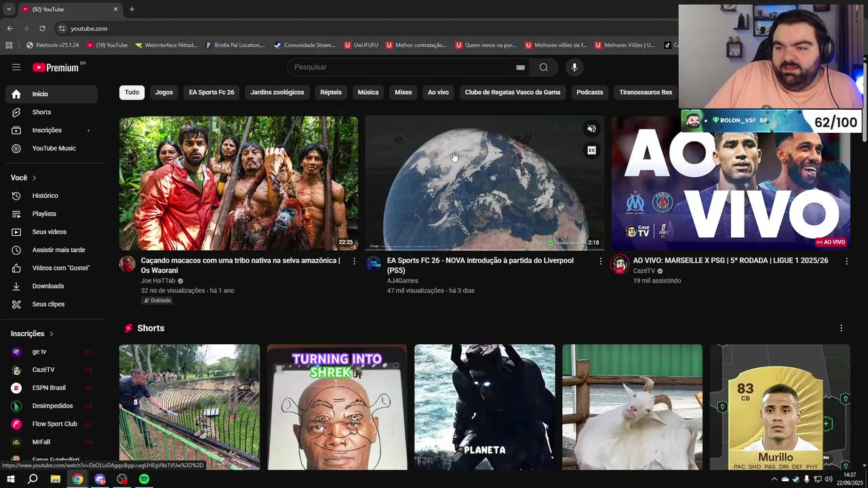This screenshot has height=488, width=868.
Task: Open Downloads in sidebar
Action: click(52, 286)
